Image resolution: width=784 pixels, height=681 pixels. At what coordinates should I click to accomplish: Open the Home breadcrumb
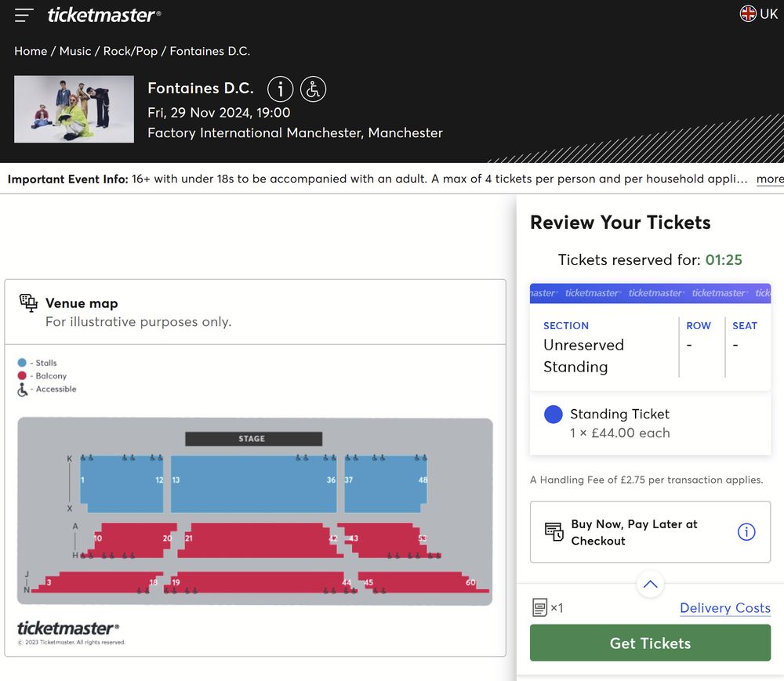coord(31,50)
